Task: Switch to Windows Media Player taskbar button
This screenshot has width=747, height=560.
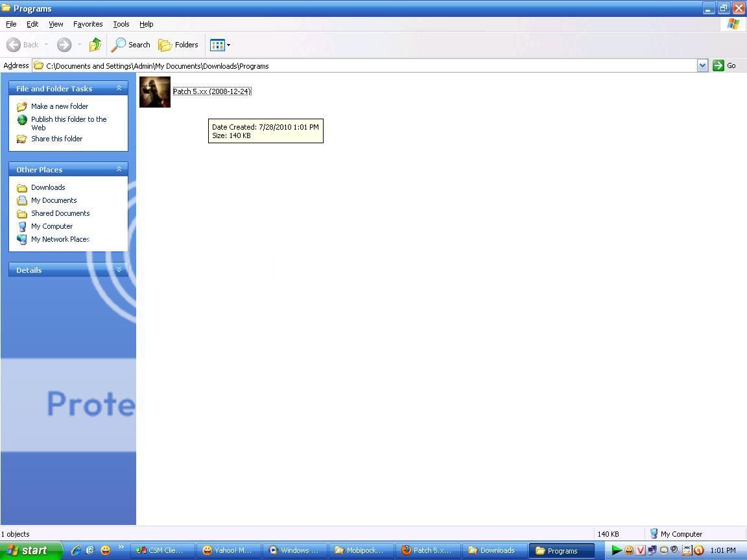Action: 296,550
